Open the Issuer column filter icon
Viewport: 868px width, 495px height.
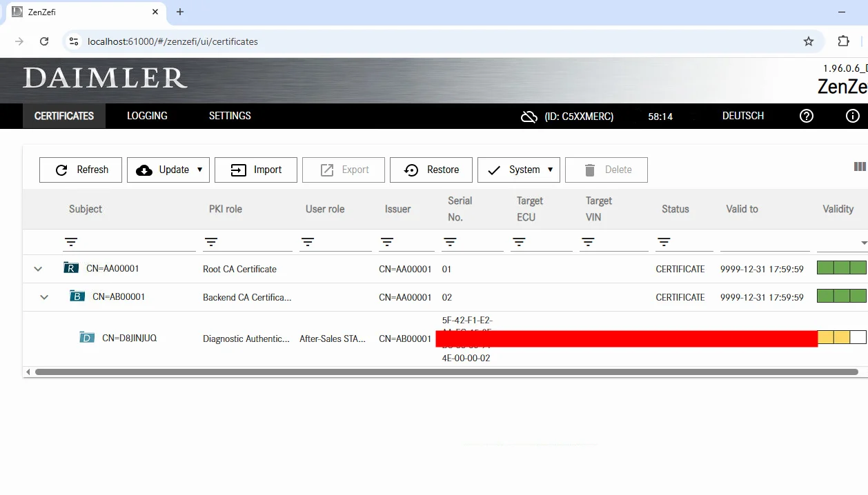(387, 242)
